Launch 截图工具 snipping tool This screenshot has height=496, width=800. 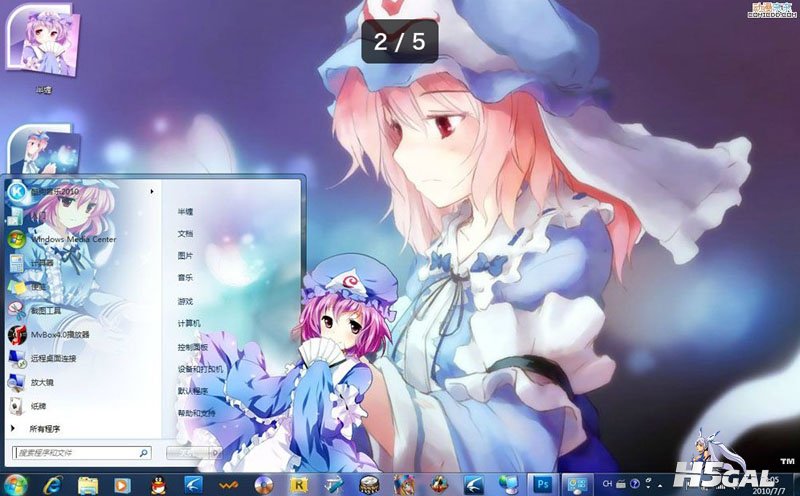coord(81,310)
